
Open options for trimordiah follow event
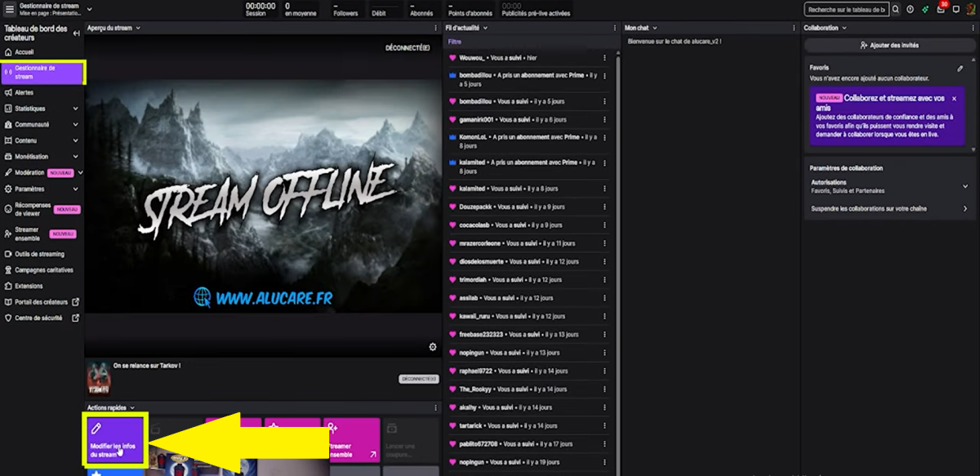click(604, 279)
